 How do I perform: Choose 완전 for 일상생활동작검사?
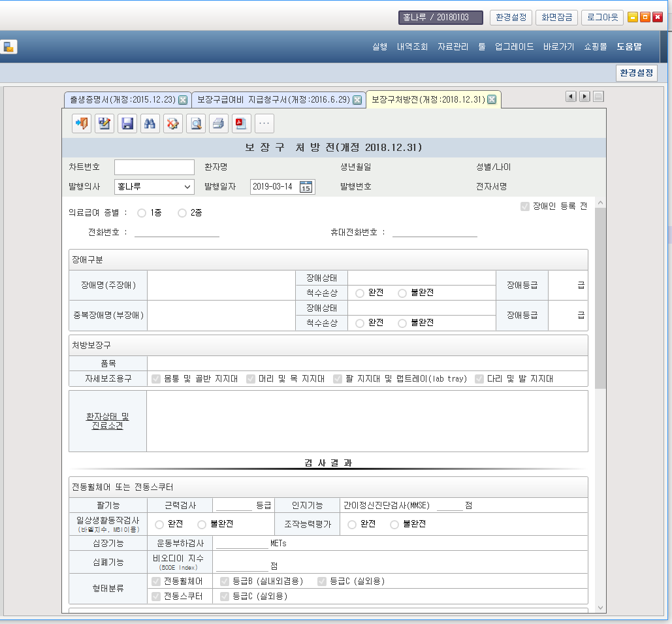159,524
